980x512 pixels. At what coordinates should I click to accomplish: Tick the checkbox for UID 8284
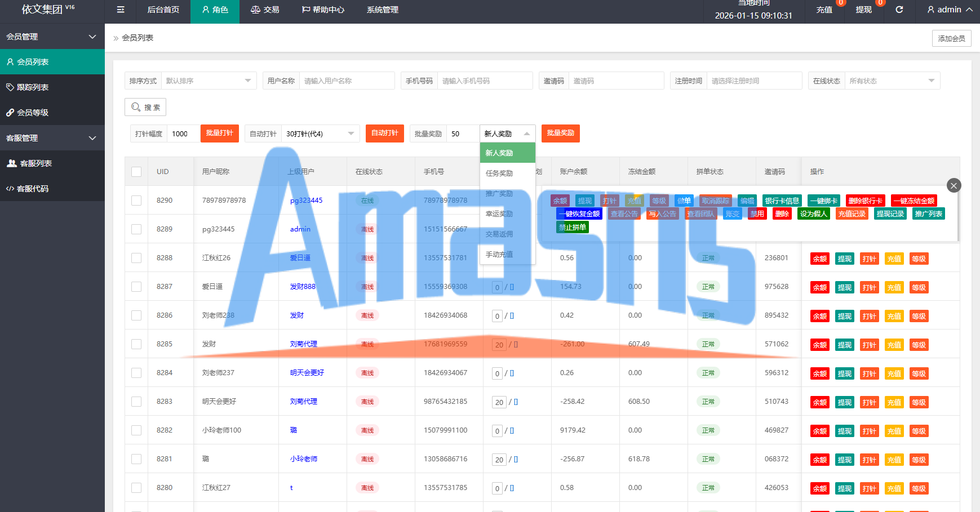tap(136, 373)
